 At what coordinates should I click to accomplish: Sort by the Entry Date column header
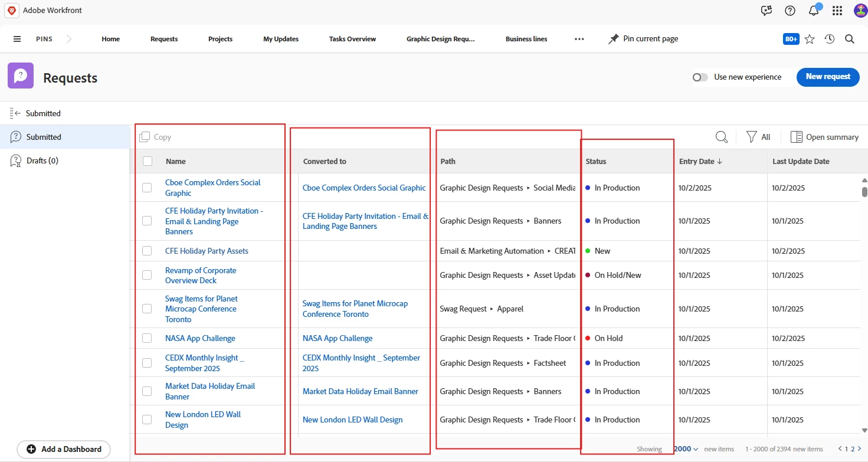coord(700,161)
